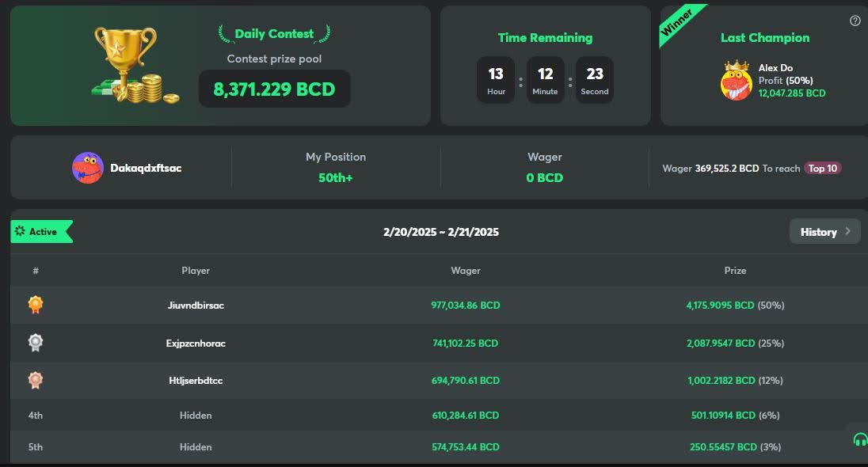Click the silver second place medal
Image resolution: width=868 pixels, height=467 pixels.
(35, 343)
